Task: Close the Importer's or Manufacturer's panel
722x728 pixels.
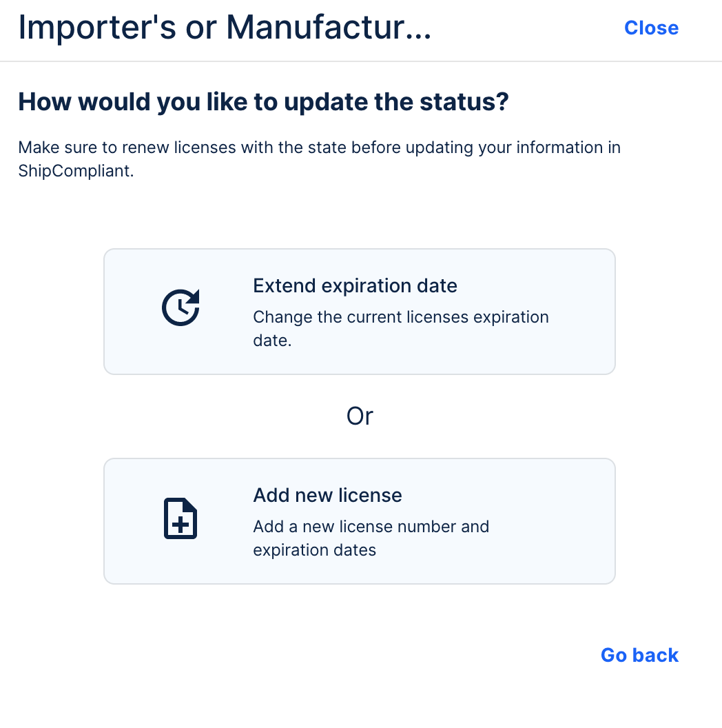Action: (651, 28)
